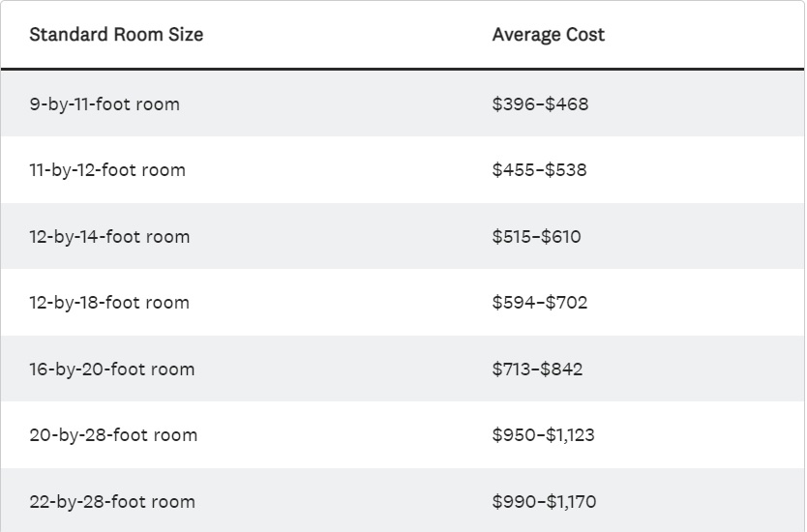This screenshot has width=807, height=532.
Task: Click the $990–$1,170 price range
Action: [544, 502]
